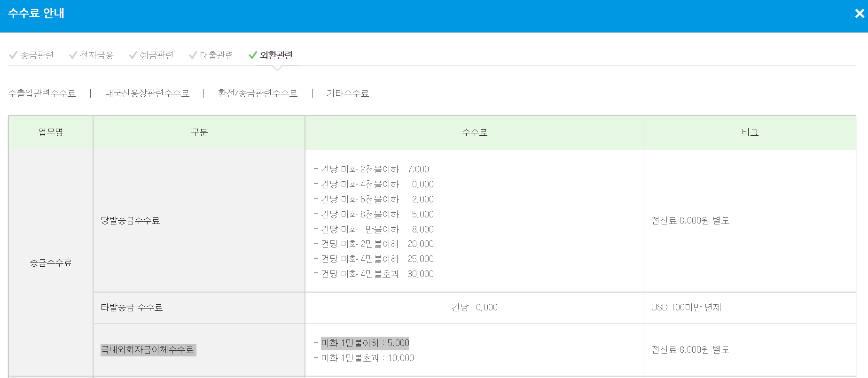Open the 전자금융 tab
The image size is (868, 378).
pyautogui.click(x=97, y=55)
